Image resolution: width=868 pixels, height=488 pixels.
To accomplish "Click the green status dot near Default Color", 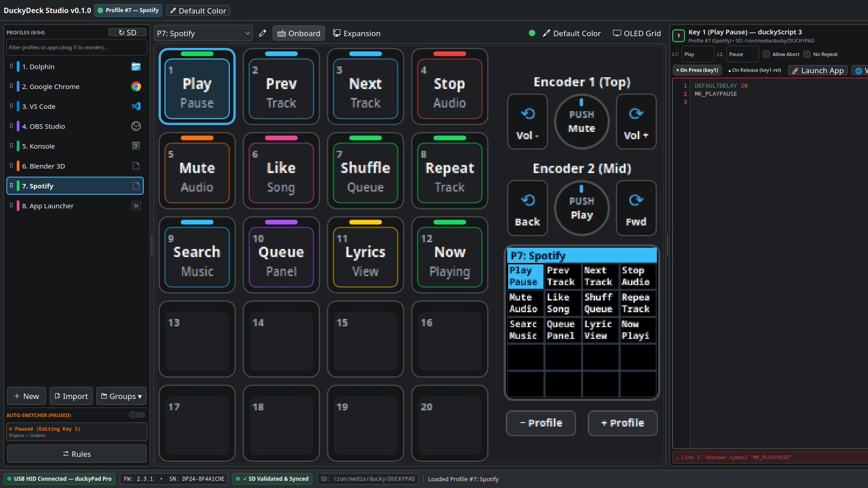I will [532, 33].
